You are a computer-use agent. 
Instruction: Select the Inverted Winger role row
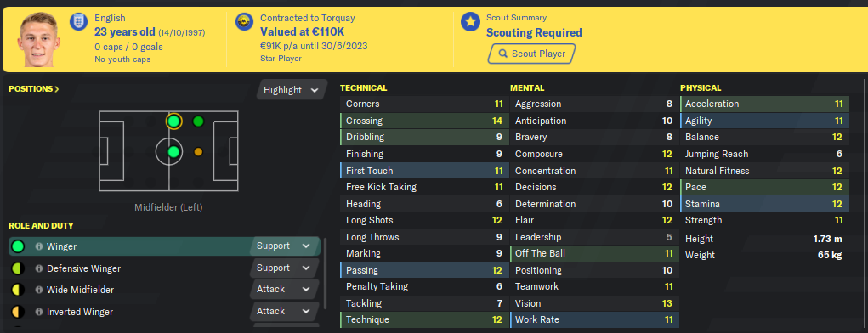coord(164,312)
